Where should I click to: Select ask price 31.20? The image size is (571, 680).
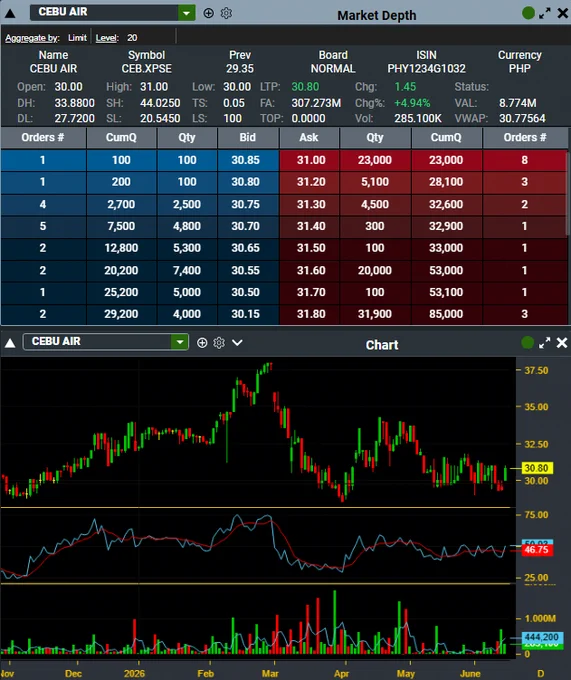click(311, 182)
